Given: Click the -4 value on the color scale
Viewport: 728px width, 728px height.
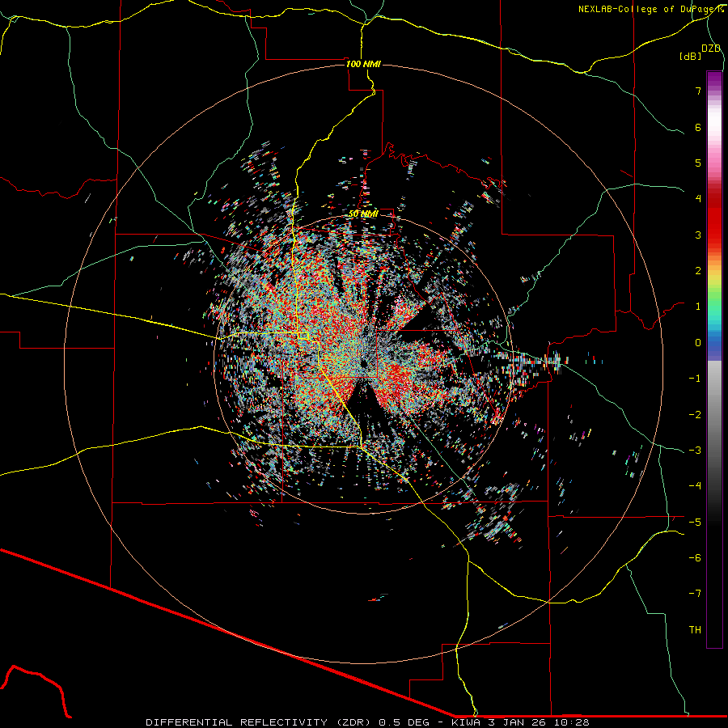Looking at the screenshot, I should coord(695,486).
